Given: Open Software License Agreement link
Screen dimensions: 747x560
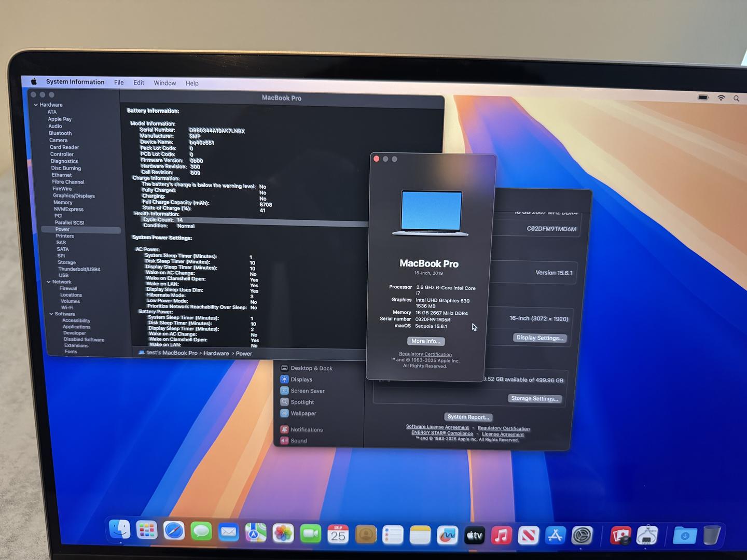Looking at the screenshot, I should tap(437, 427).
